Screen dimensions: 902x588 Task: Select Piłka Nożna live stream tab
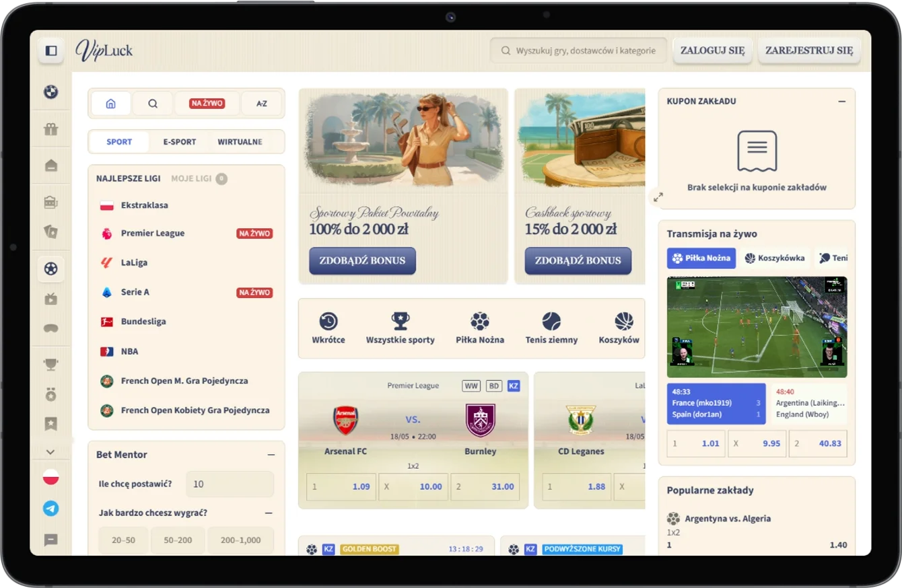pos(701,258)
